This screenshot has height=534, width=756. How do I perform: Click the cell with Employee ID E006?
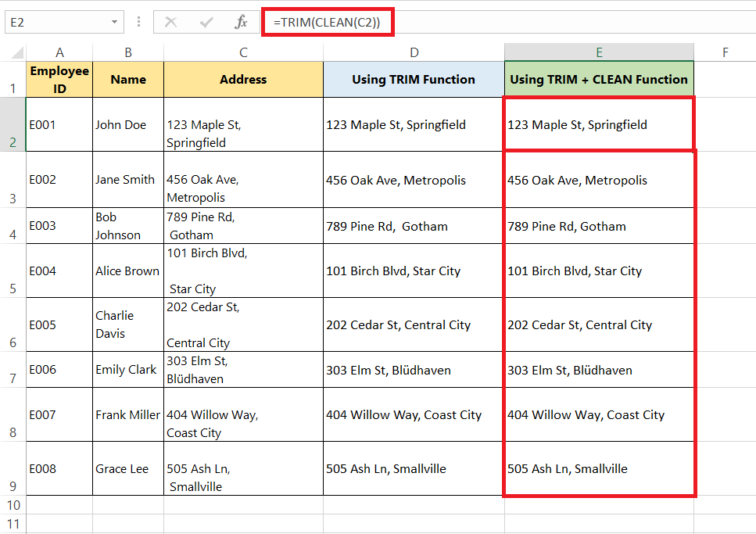pos(59,370)
